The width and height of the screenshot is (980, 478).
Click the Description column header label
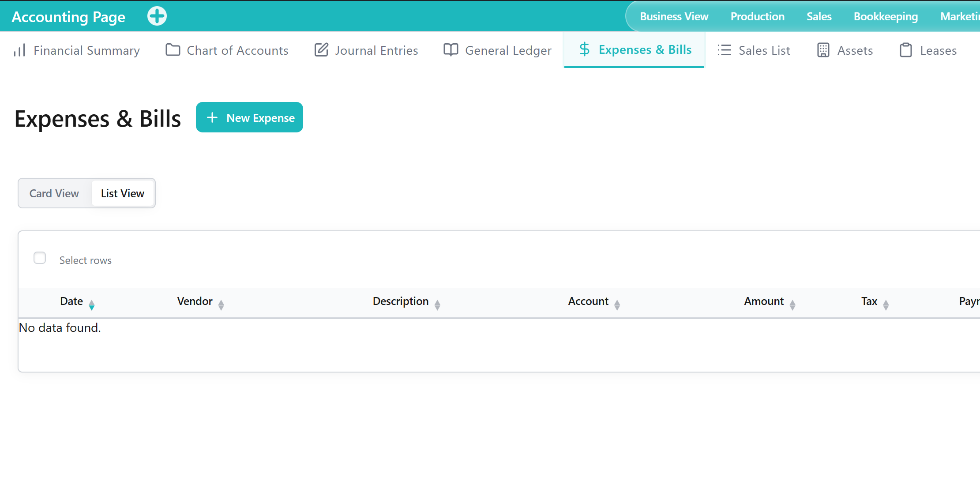pos(401,301)
